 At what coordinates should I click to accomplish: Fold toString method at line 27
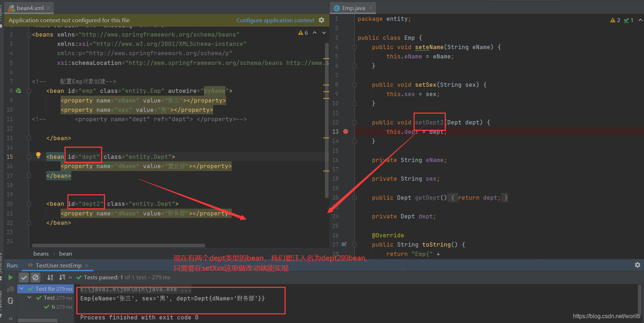(354, 245)
